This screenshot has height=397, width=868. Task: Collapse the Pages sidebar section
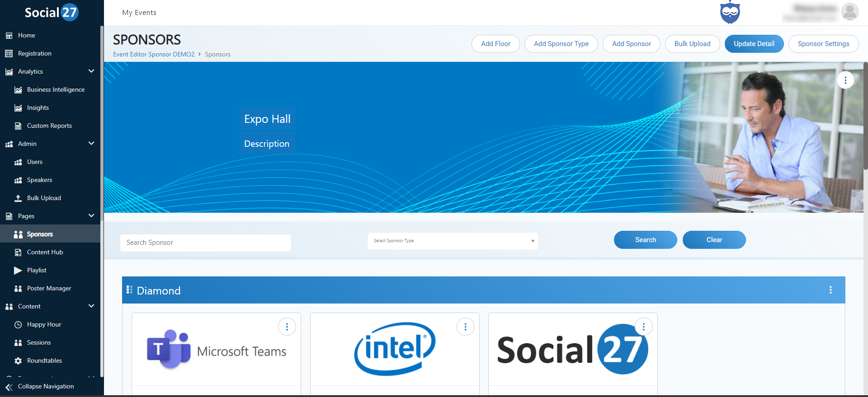click(x=91, y=216)
